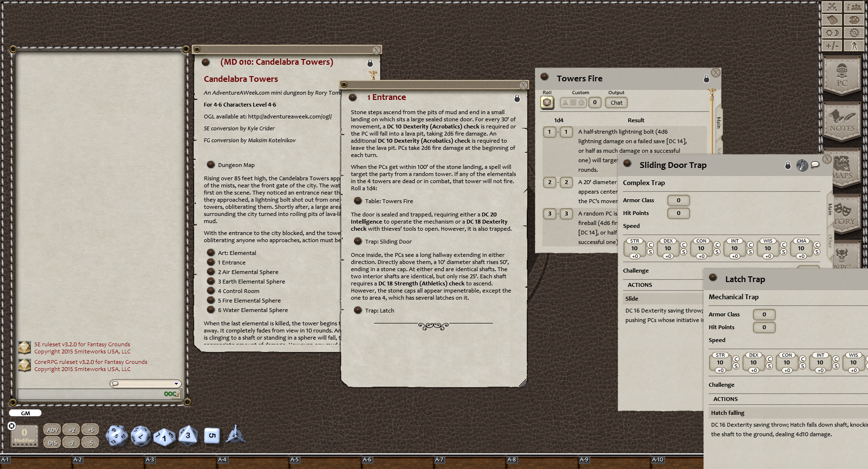The width and height of the screenshot is (868, 469).
Task: Click the Chat output button in Towers Fire
Action: pyautogui.click(x=616, y=102)
